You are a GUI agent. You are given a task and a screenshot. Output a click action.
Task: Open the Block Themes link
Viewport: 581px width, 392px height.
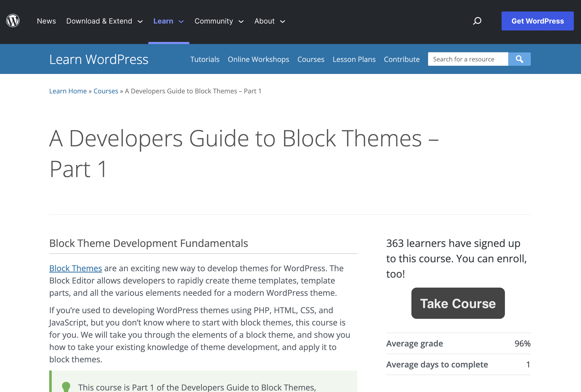pos(75,268)
